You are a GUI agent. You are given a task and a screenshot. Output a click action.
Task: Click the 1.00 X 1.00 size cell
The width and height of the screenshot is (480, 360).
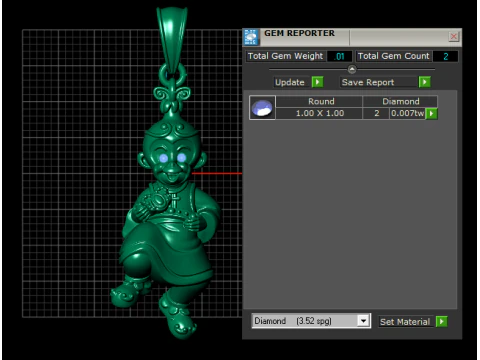(x=320, y=113)
